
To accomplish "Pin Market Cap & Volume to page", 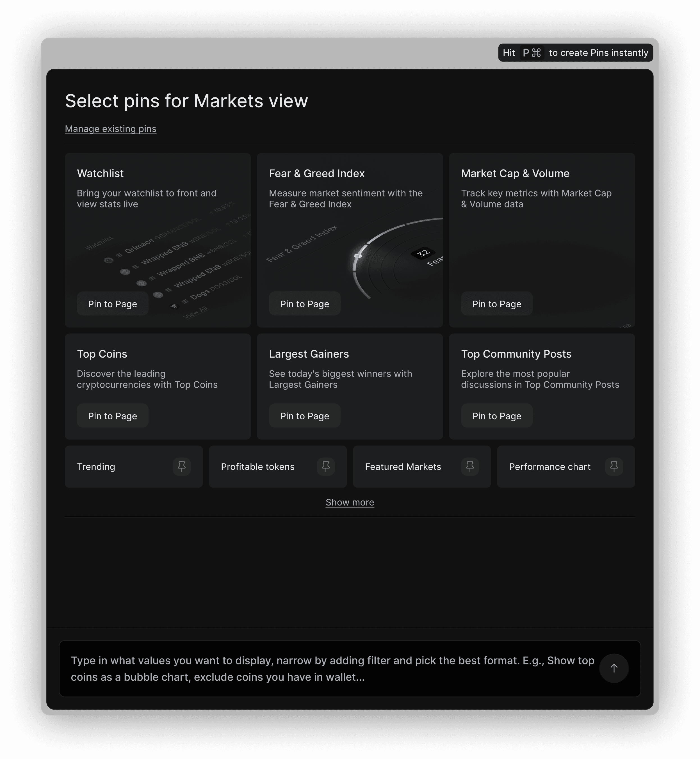I will 497,304.
